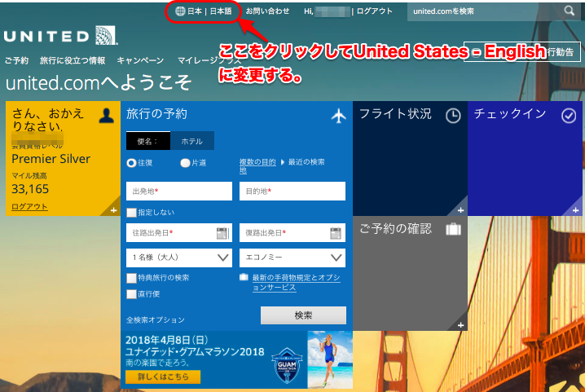Click the 全検索オプション link
585x392 pixels.
click(156, 320)
